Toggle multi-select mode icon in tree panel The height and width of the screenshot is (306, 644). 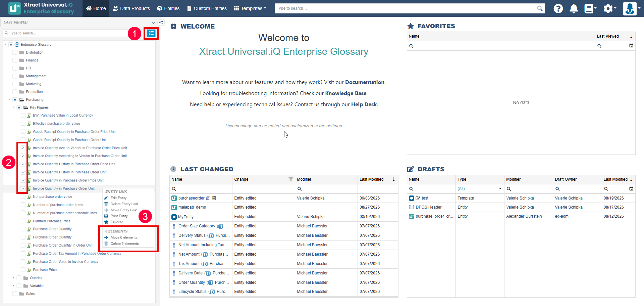point(151,33)
